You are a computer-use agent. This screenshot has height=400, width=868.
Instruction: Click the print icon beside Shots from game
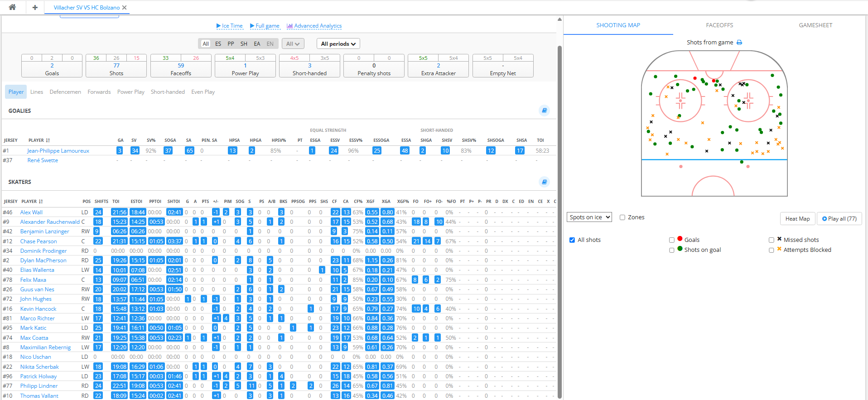click(x=739, y=43)
